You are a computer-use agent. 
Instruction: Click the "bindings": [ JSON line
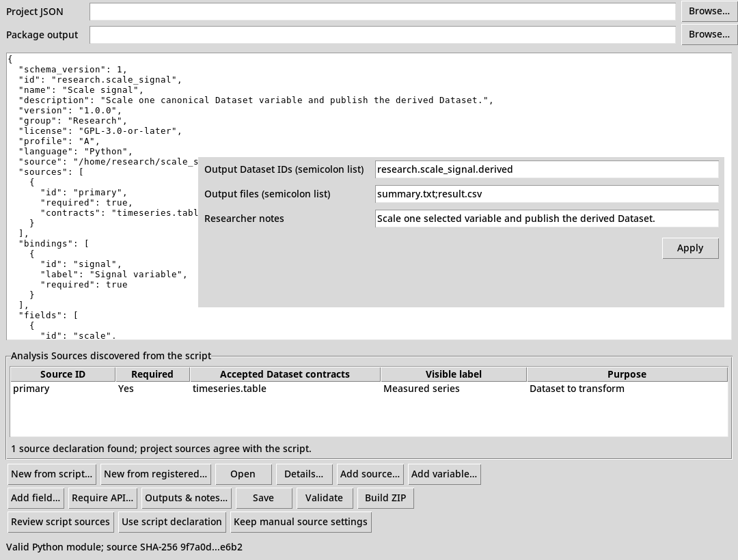(54, 244)
